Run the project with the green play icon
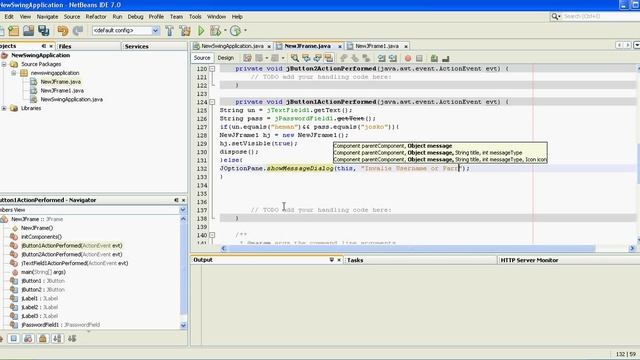The width and height of the screenshot is (640, 360). tap(201, 31)
